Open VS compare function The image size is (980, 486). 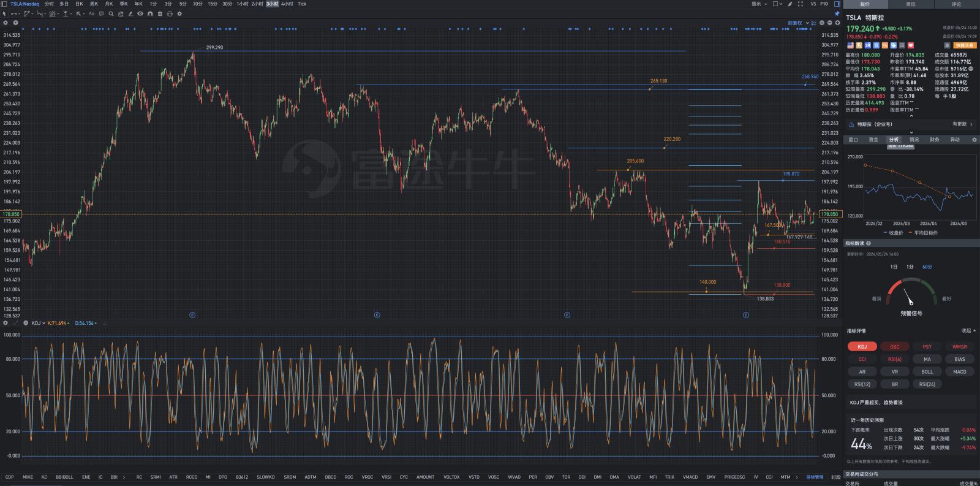tap(813, 4)
